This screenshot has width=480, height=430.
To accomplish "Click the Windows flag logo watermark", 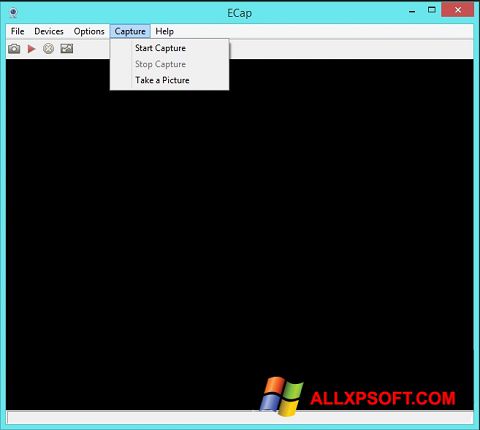I will point(282,396).
